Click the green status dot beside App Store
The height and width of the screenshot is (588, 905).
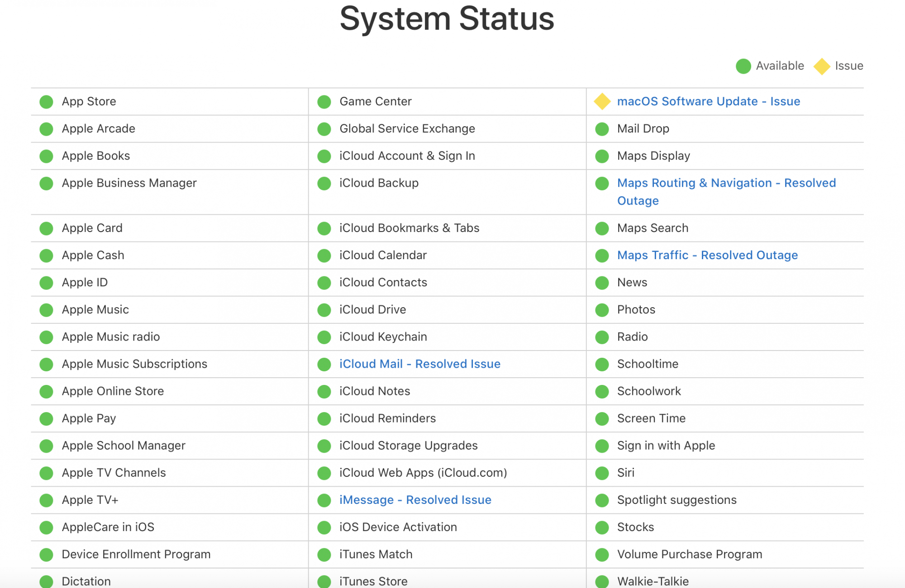(x=46, y=102)
